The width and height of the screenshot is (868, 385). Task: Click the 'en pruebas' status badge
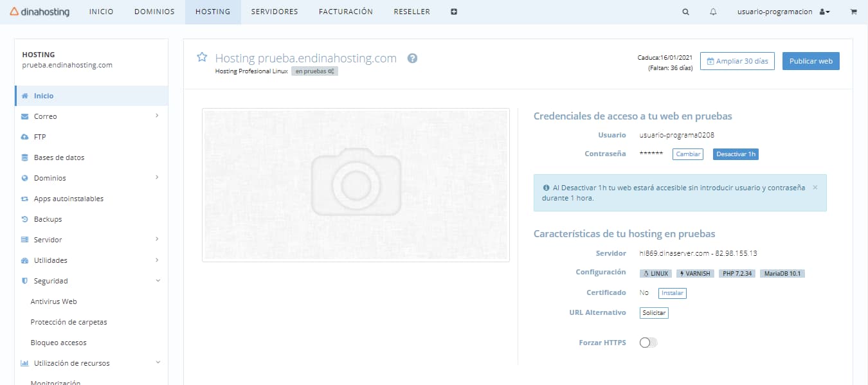pos(314,71)
